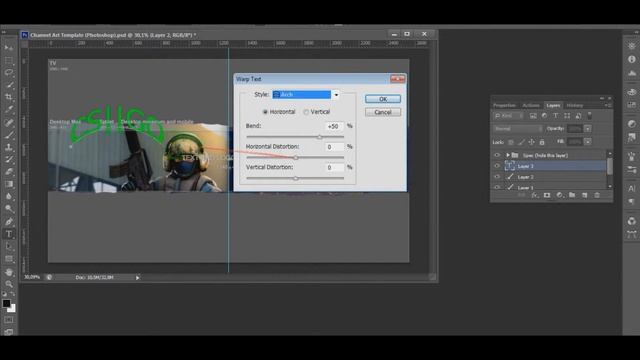This screenshot has width=640, height=360.
Task: Select the Rectangle shape tool
Action: [x=9, y=259]
